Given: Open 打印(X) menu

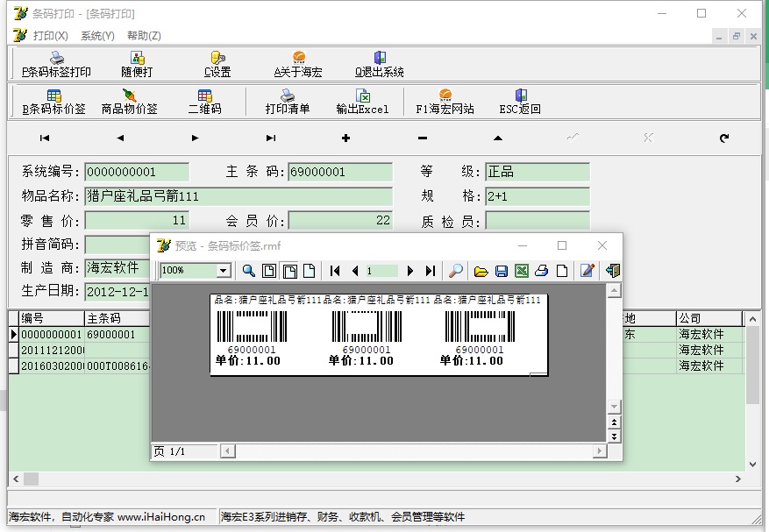Looking at the screenshot, I should pyautogui.click(x=51, y=36).
